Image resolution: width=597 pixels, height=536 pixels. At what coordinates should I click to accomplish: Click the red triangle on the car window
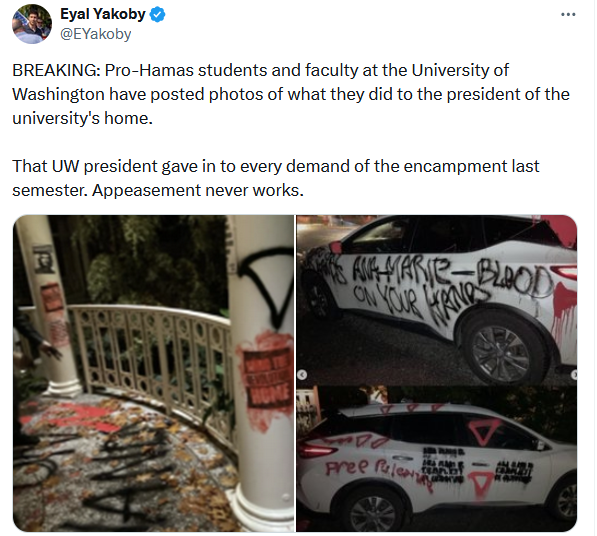tap(484, 431)
